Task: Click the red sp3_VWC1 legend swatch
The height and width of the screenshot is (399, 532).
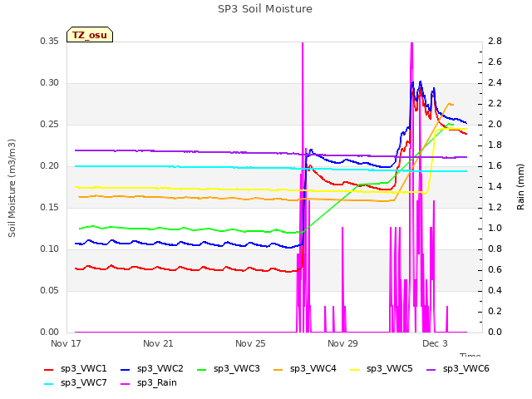Action: (48, 369)
